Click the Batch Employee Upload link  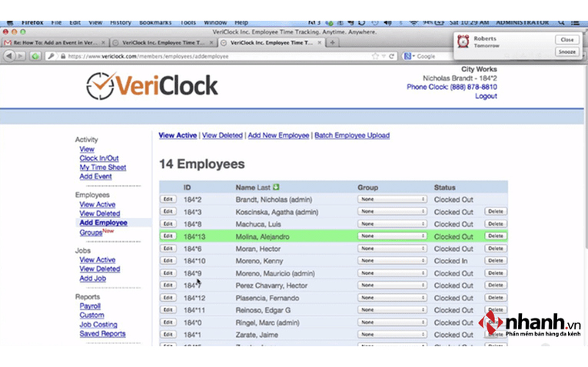pyautogui.click(x=352, y=135)
